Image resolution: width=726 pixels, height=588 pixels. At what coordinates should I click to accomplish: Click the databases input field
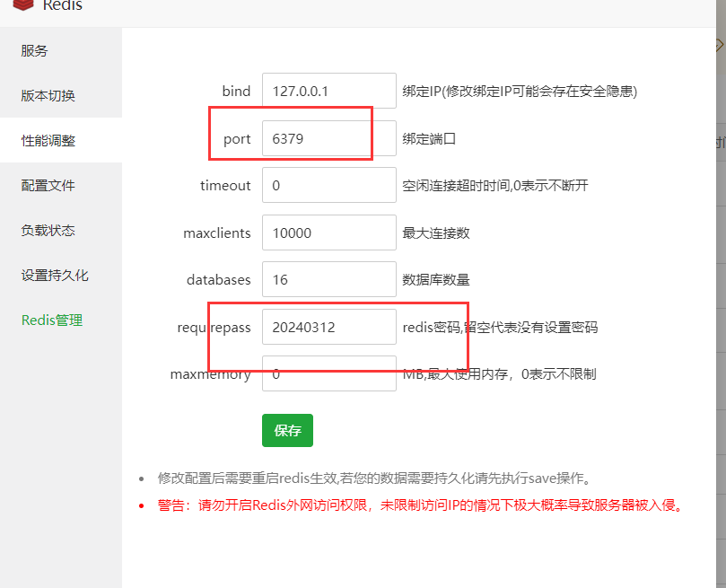[x=329, y=279]
